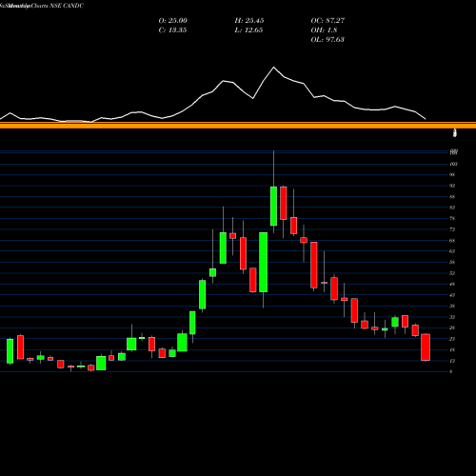The image size is (476, 476).
Task: Click the 38 price axis label
Action: [452, 306]
